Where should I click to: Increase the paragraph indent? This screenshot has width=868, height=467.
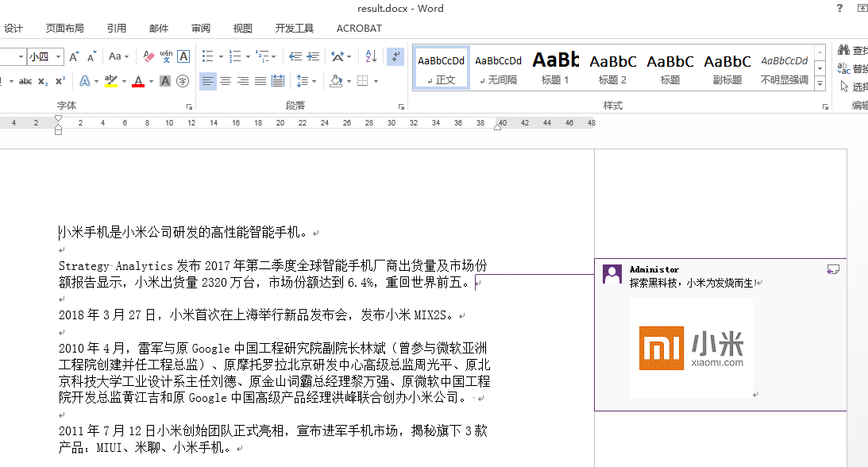tap(313, 56)
